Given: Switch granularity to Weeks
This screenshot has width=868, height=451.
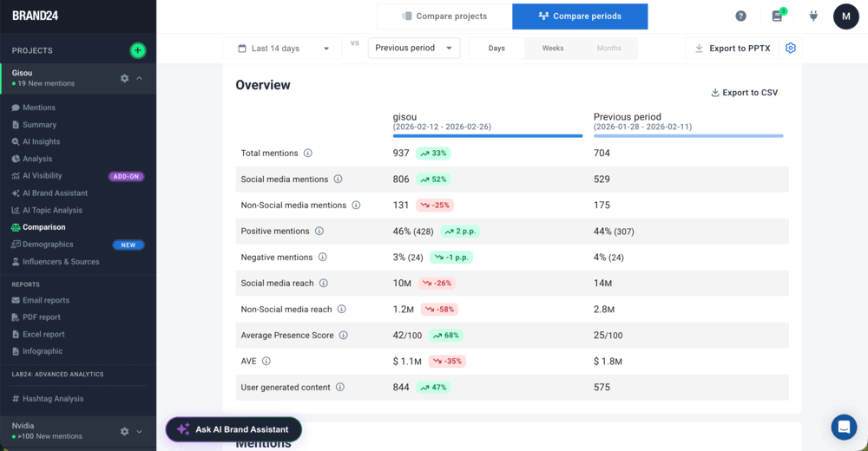Looking at the screenshot, I should pos(553,49).
